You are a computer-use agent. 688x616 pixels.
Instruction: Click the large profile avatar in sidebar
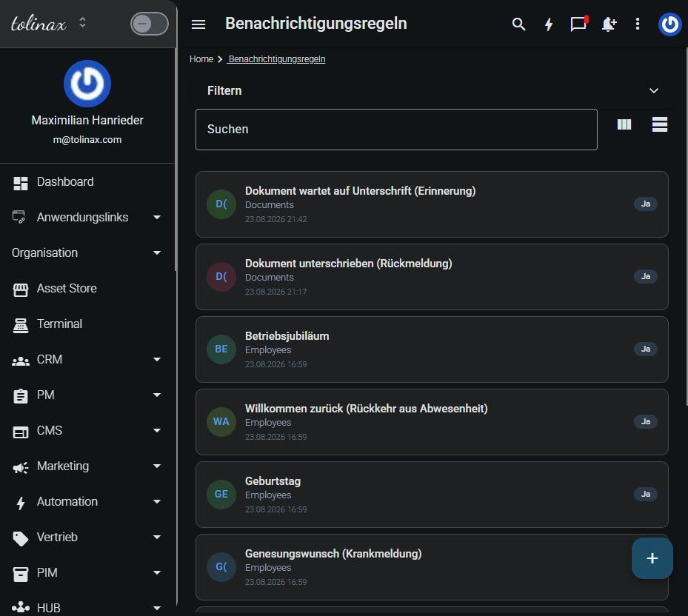(x=87, y=84)
